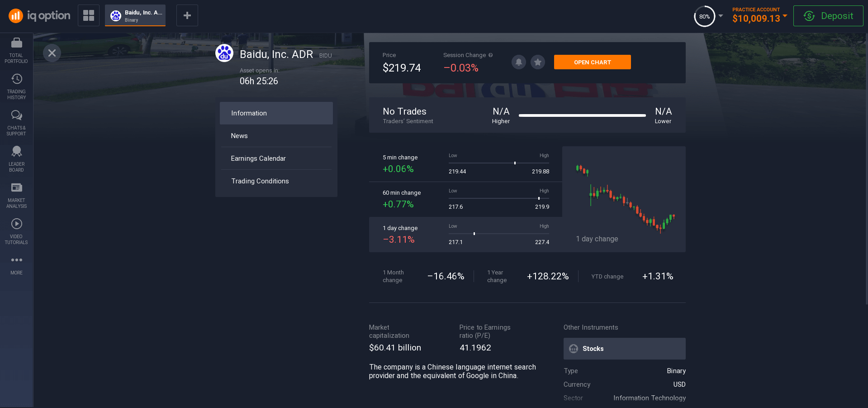Select the Baidu, Inc. ADR Binary tab

(x=135, y=15)
